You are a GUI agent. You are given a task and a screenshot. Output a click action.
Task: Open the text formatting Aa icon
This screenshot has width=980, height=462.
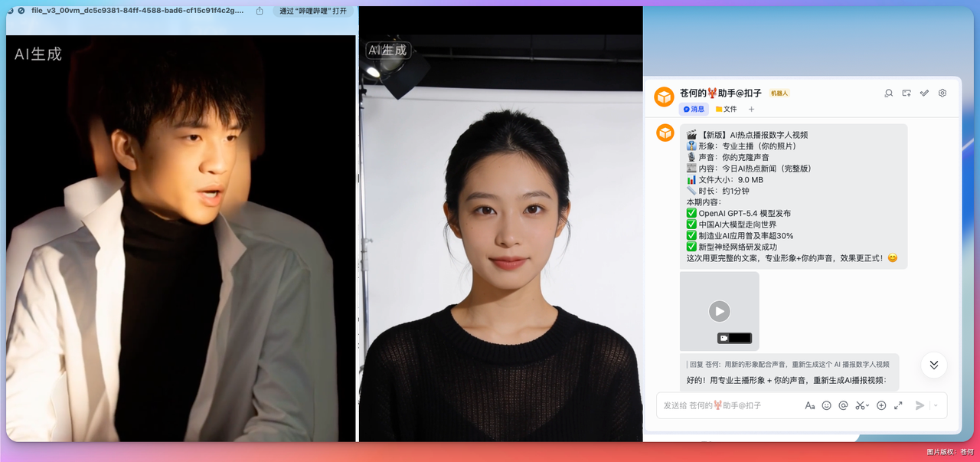810,405
